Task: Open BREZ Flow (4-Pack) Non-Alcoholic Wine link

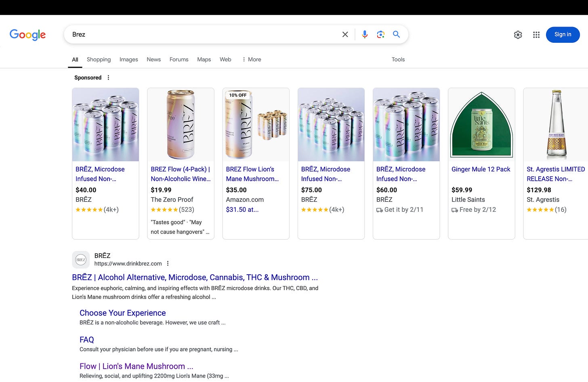Action: point(181,174)
